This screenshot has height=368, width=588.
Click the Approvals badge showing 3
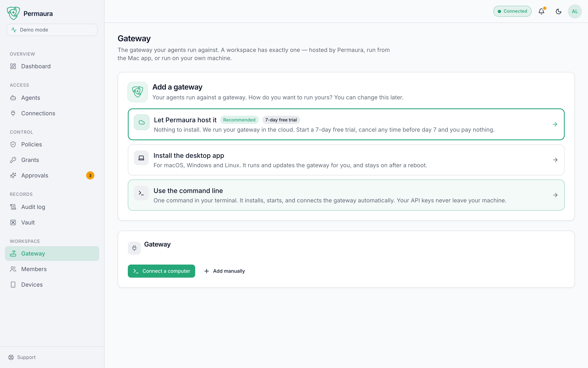[90, 175]
